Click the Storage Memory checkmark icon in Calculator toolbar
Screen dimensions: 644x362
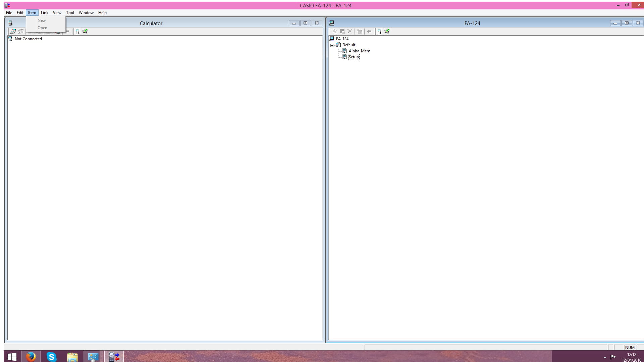pyautogui.click(x=85, y=31)
